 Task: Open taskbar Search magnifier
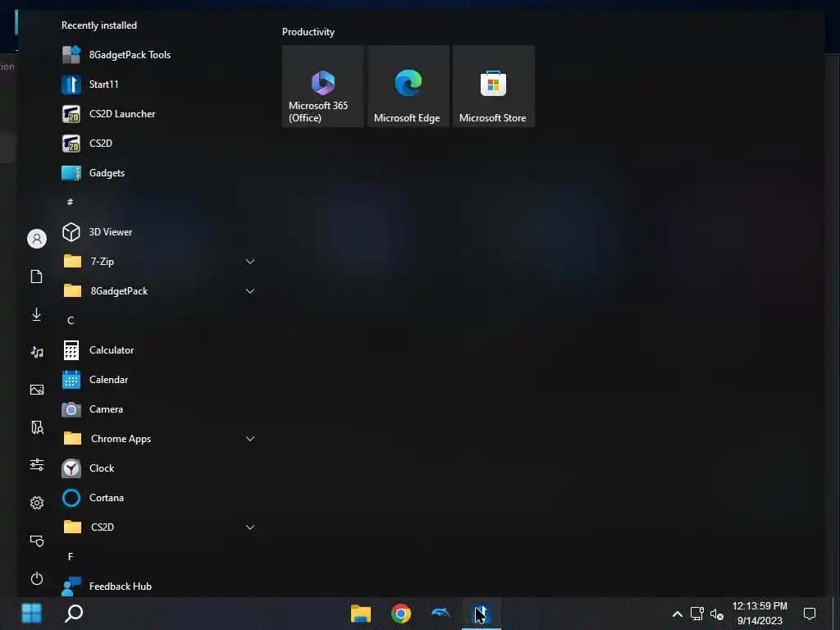pos(74,613)
